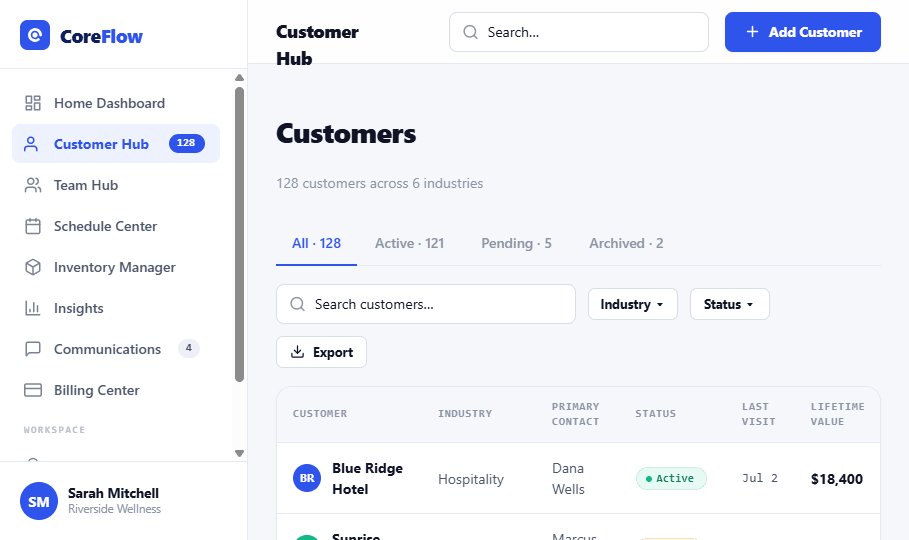Viewport: 909px width, 540px height.
Task: Switch to the Archived · 2 tab
Action: tap(627, 244)
